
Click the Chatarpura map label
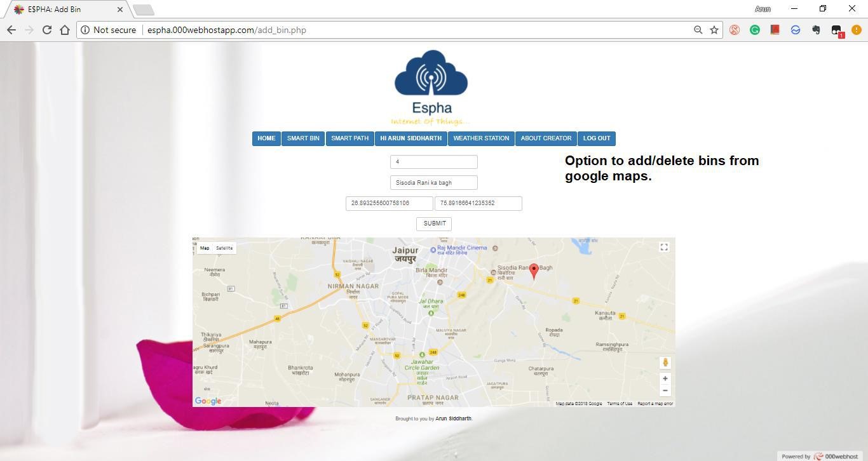541,371
